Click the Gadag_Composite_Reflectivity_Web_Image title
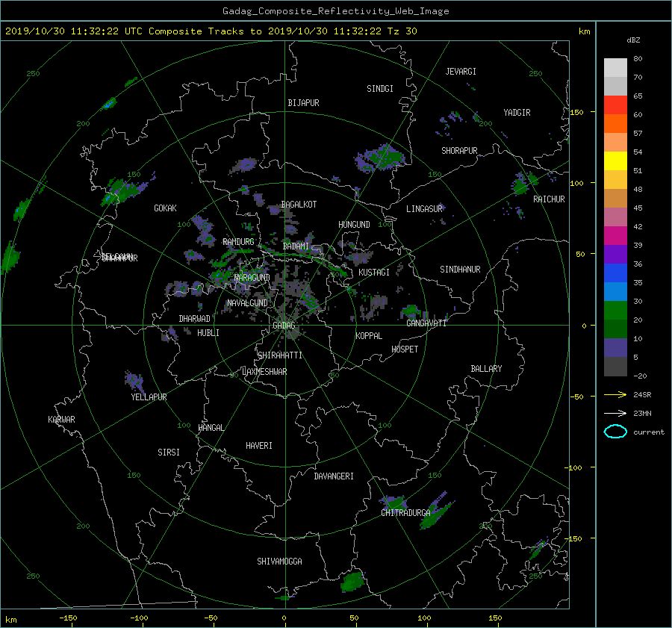Viewport: 672px width, 628px height. coord(335,11)
